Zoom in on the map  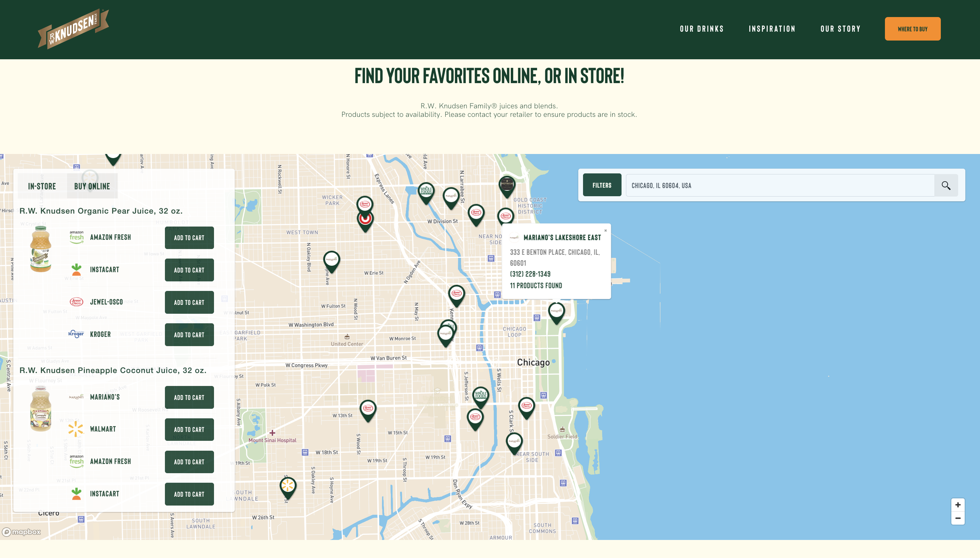pyautogui.click(x=958, y=505)
